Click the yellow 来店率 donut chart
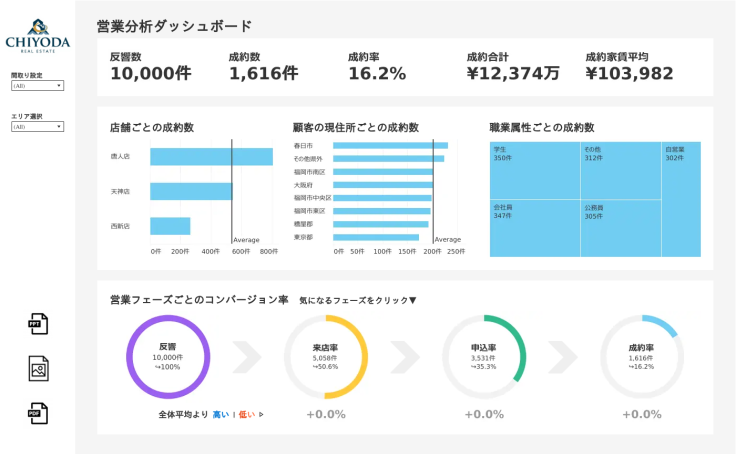The width and height of the screenshot is (736, 454). point(326,357)
